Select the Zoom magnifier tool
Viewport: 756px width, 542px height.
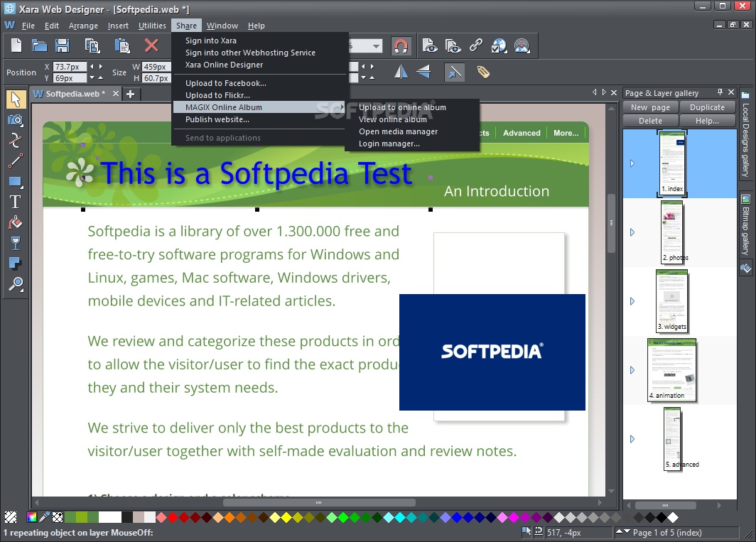click(x=16, y=285)
